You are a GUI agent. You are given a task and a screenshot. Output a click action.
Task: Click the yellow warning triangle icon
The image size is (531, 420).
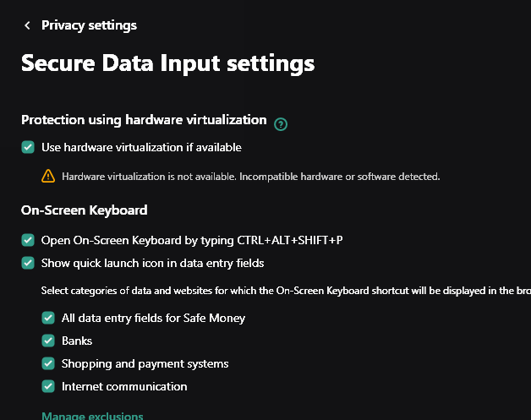[x=48, y=177]
